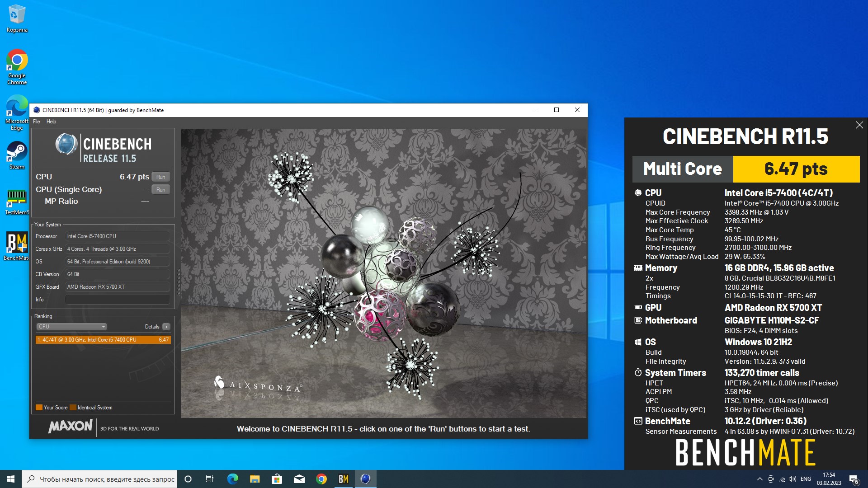Open the taskbar clock and date

(x=829, y=479)
